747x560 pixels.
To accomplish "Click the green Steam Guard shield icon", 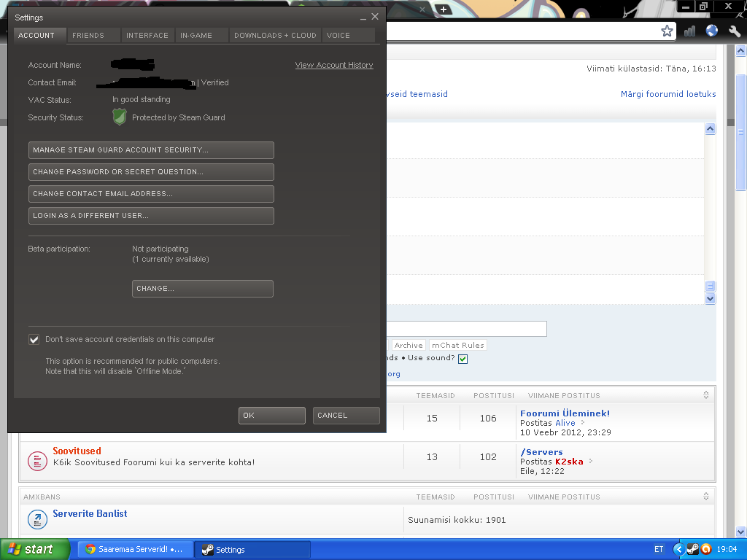I will (x=120, y=117).
